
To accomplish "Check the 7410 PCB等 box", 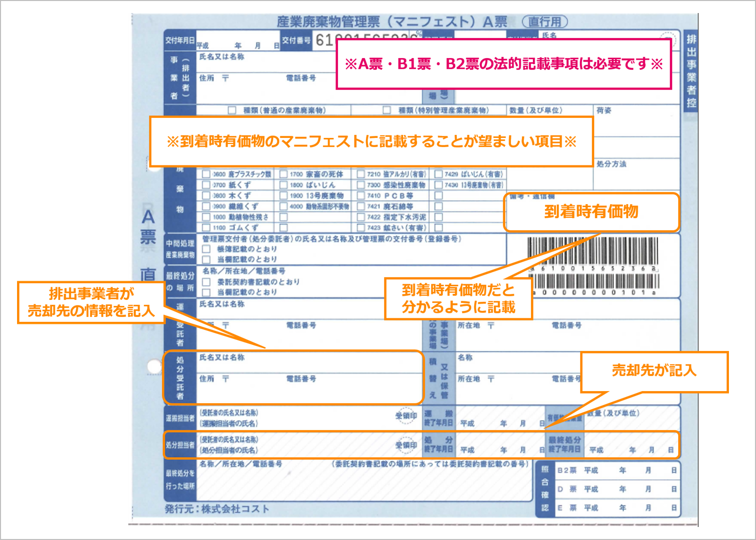I will tap(361, 196).
